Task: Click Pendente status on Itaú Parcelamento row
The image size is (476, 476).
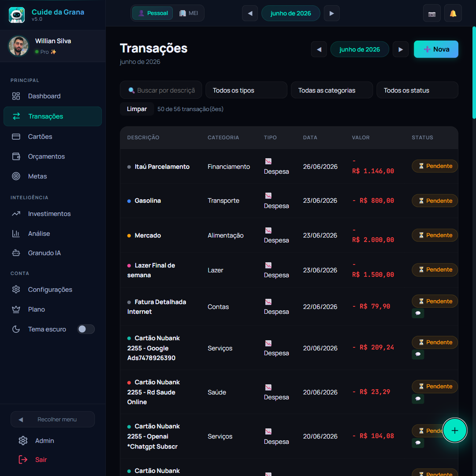Action: pos(435,166)
